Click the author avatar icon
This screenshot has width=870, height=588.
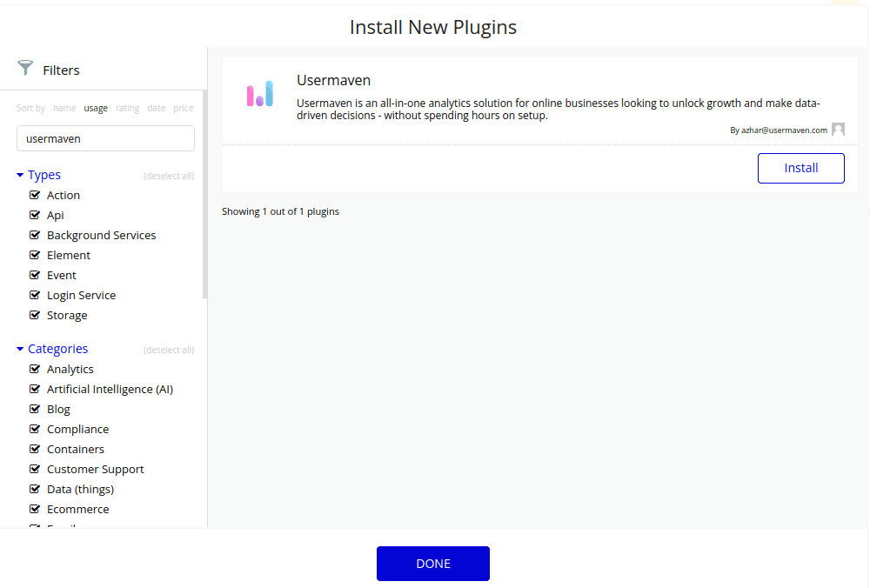click(x=838, y=130)
